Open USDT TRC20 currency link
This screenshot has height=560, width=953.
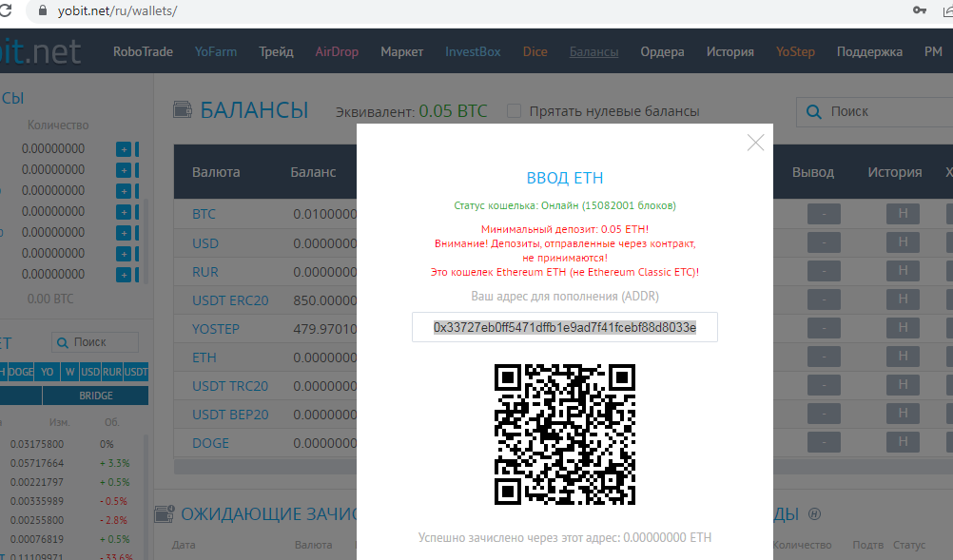(230, 386)
